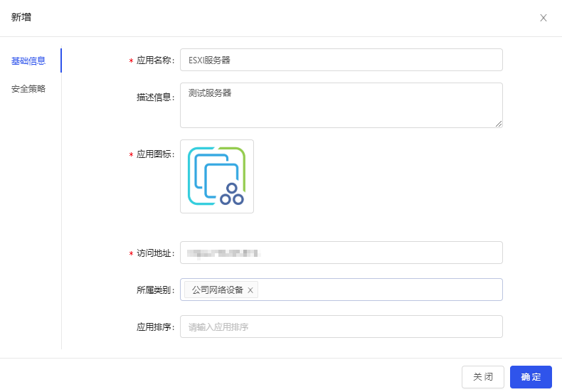Click the 访问地址 input field
This screenshot has height=392, width=562.
(x=341, y=253)
